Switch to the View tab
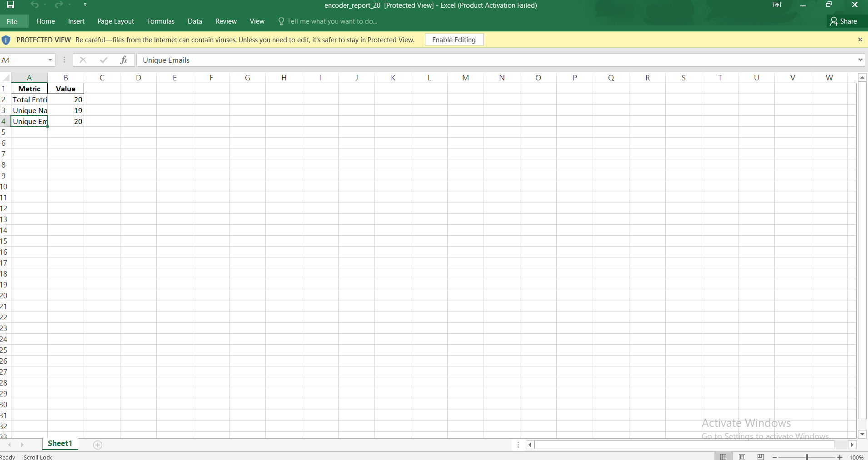 pos(257,21)
